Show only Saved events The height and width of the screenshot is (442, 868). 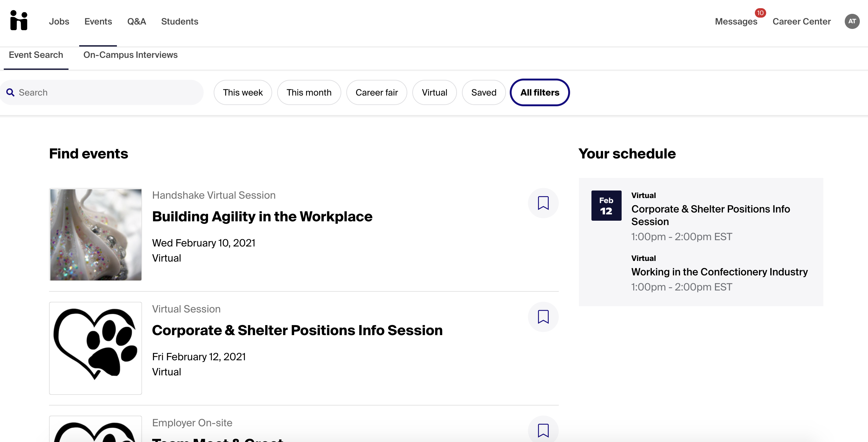tap(484, 92)
